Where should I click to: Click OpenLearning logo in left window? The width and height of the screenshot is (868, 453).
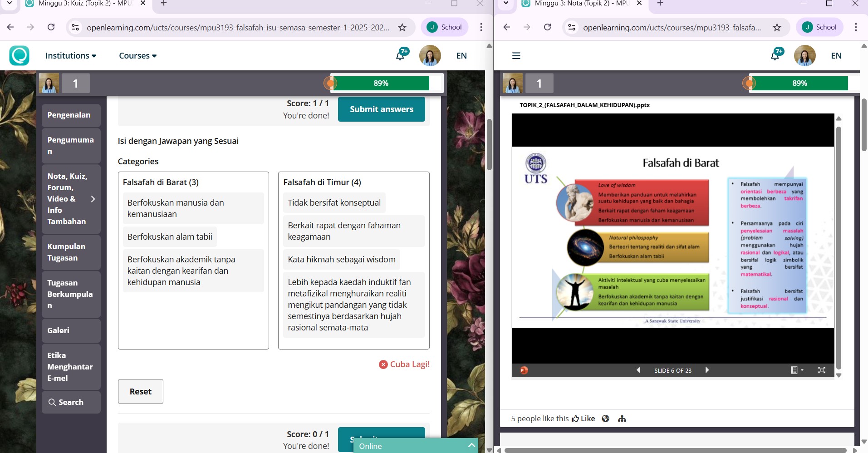pyautogui.click(x=20, y=55)
